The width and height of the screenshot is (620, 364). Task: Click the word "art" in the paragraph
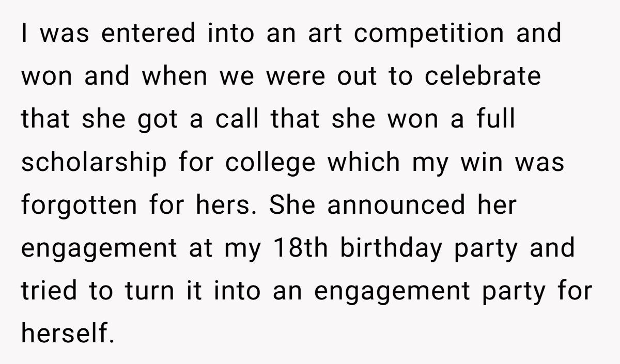click(x=327, y=34)
